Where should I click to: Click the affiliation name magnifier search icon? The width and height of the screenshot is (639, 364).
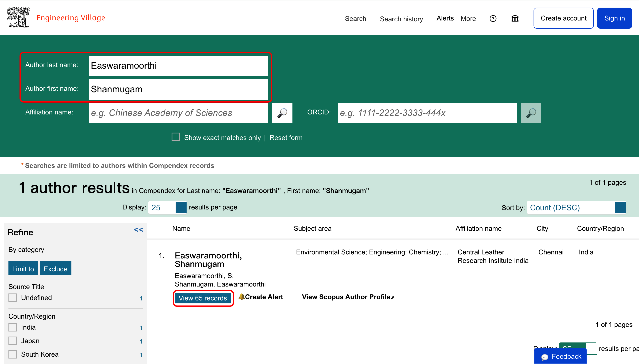[282, 113]
